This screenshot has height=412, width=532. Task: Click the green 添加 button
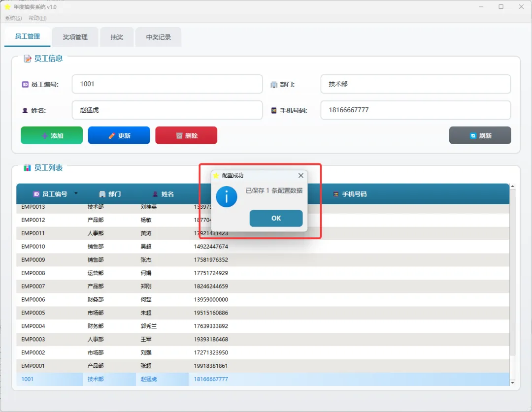52,135
